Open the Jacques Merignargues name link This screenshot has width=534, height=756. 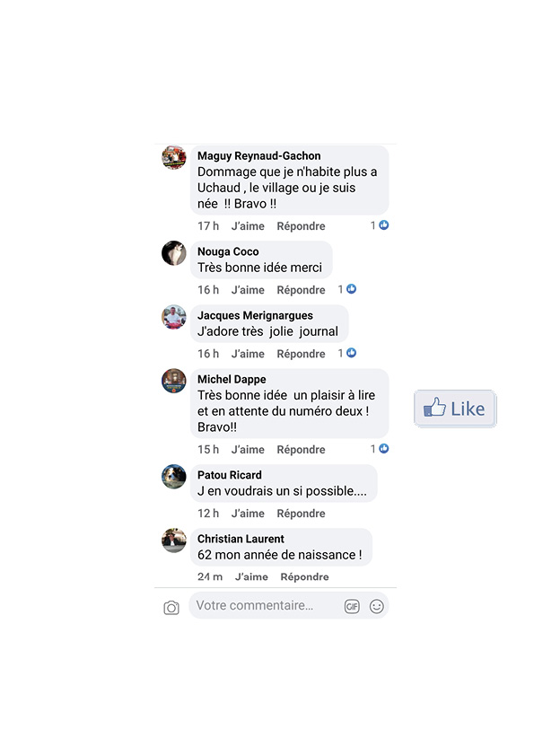pos(255,315)
